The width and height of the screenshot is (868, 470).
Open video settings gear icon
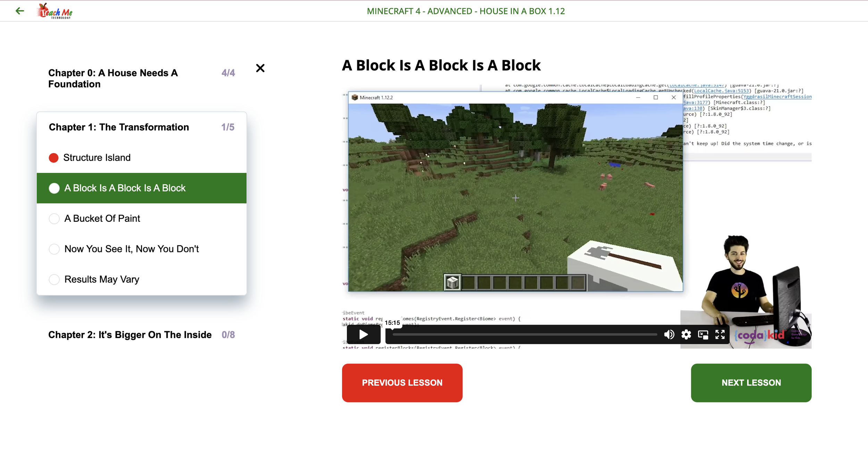click(686, 335)
